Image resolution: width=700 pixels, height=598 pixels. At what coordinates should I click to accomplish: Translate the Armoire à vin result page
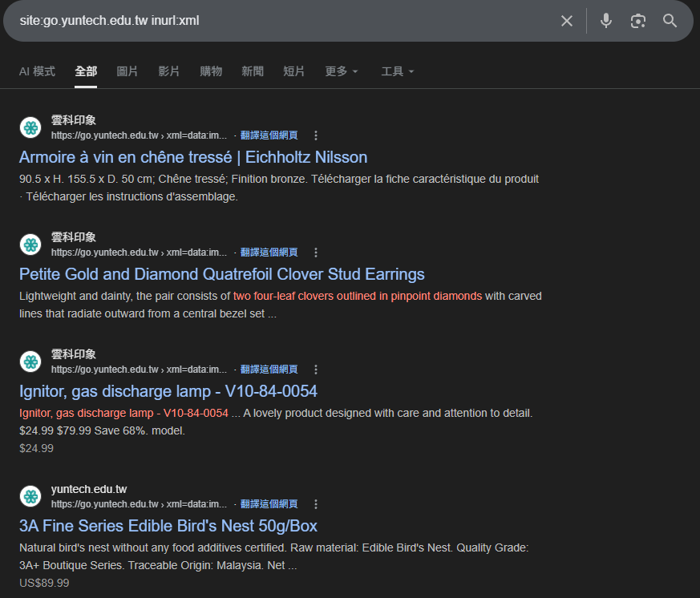click(x=269, y=135)
